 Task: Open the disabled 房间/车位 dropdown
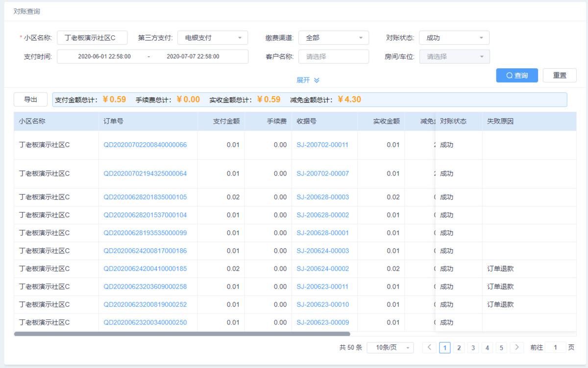[455, 56]
